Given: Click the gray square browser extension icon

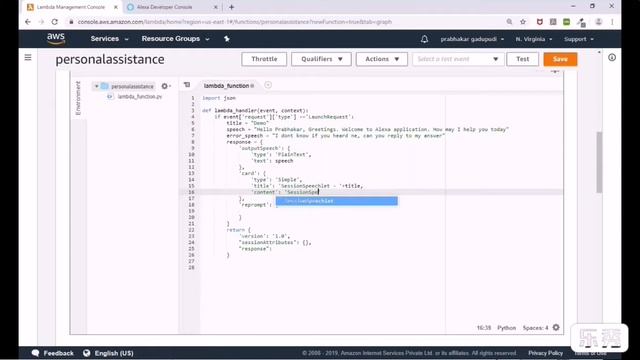Looking at the screenshot, I should (553, 22).
